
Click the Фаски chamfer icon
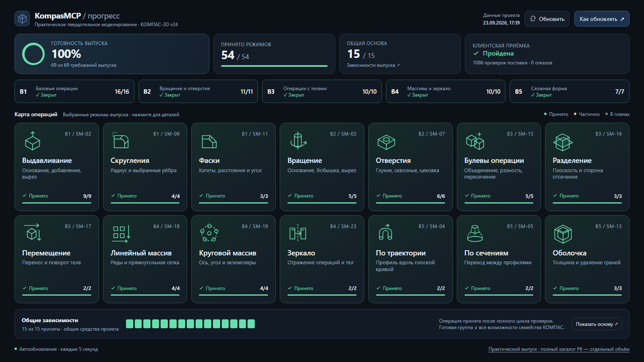point(209,141)
